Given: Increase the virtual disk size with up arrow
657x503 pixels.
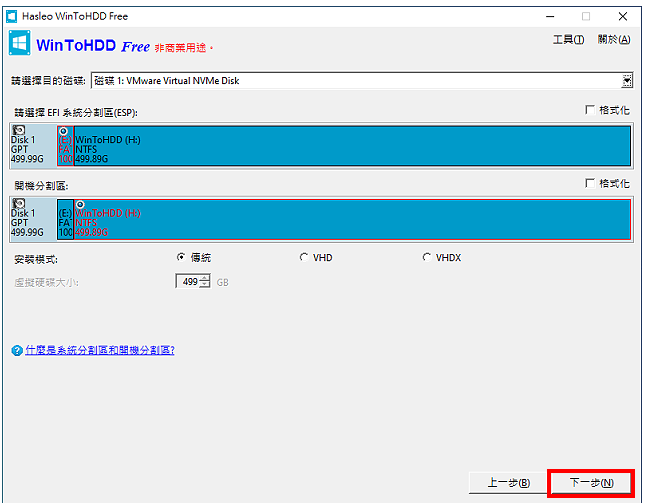Looking at the screenshot, I should coord(205,278).
